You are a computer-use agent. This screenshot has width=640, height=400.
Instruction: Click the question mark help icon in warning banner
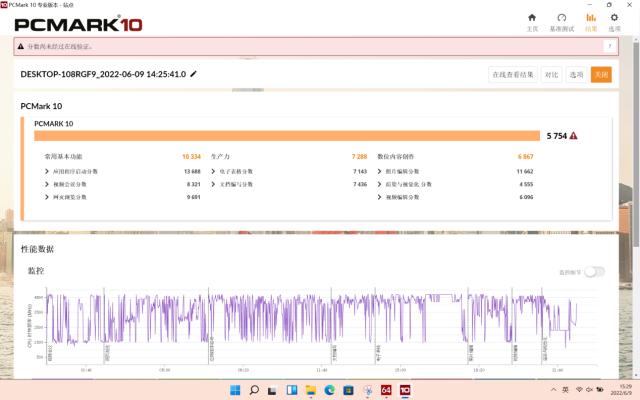tap(609, 46)
